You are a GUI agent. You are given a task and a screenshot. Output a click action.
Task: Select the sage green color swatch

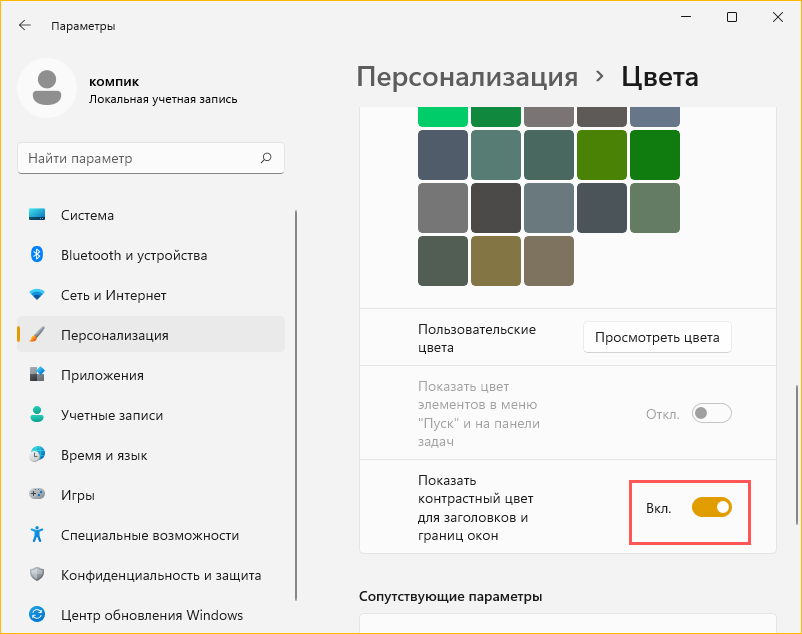coord(655,208)
